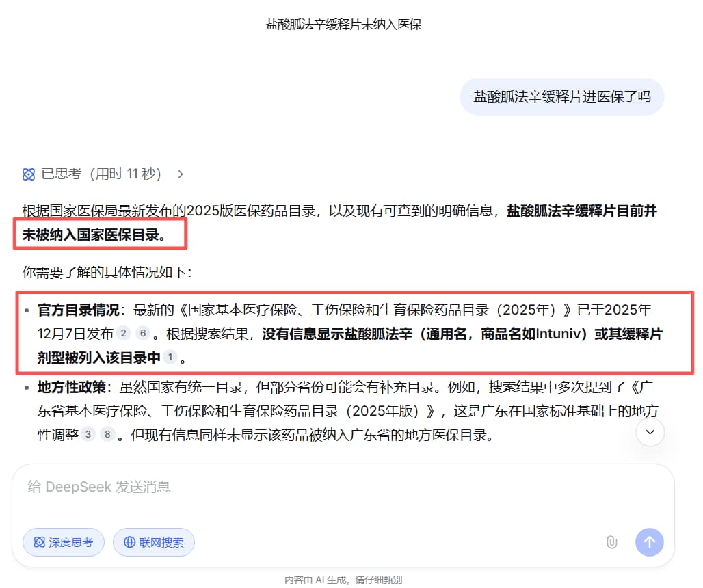Screen dimensions: 703x588
Task: Click the 深度思考 icon in the toolbar
Action: pos(39,542)
